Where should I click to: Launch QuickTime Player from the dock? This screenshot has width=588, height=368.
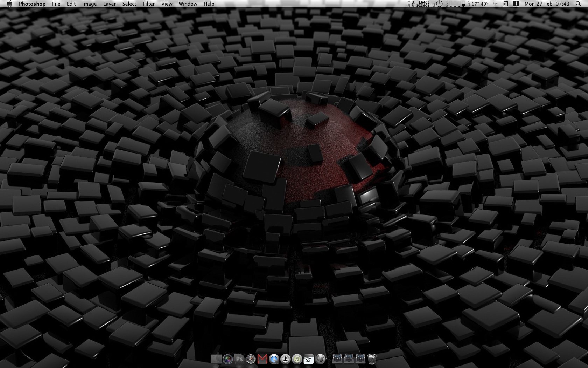[274, 359]
